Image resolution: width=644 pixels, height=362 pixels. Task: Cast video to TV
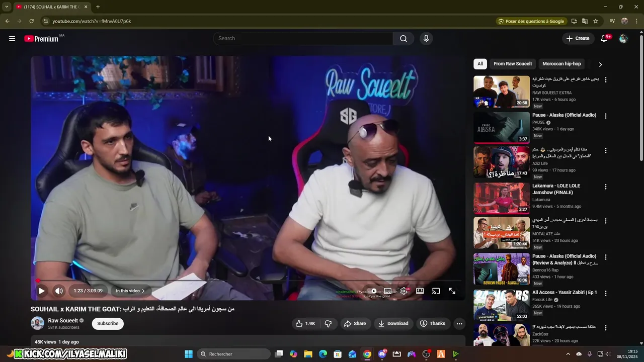click(x=436, y=291)
